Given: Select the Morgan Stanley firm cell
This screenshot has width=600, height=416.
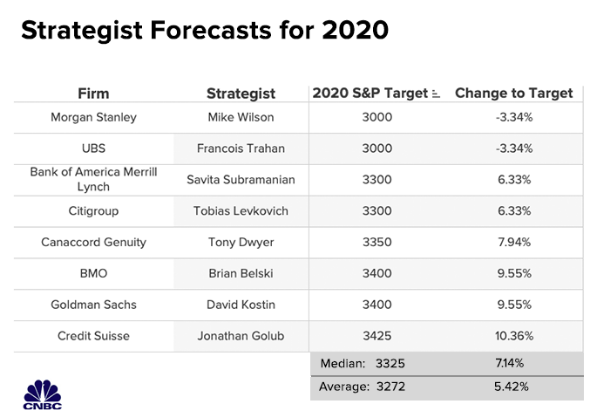Looking at the screenshot, I should click(92, 117).
